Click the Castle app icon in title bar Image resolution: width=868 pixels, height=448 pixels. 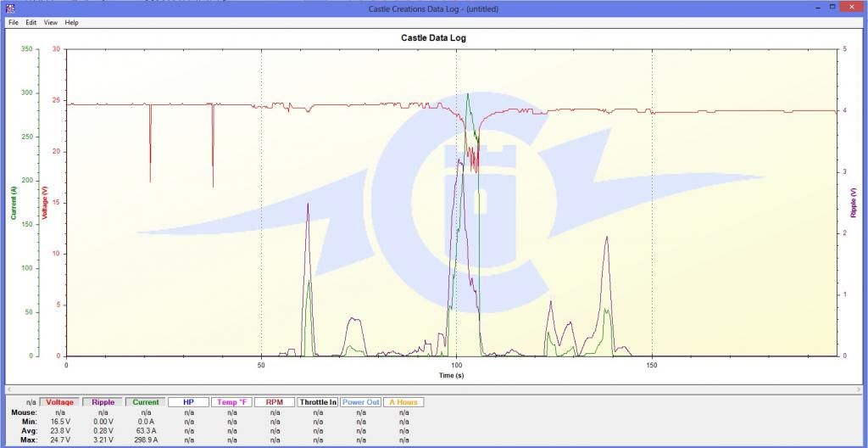(x=10, y=8)
